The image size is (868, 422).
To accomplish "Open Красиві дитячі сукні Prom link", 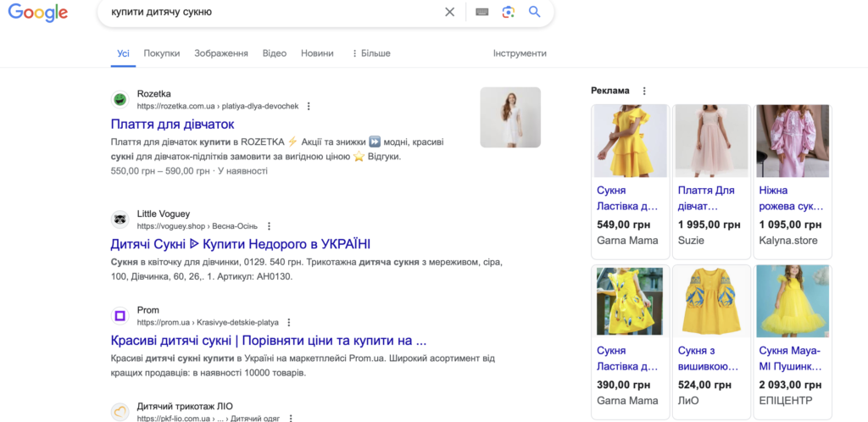I will point(269,340).
